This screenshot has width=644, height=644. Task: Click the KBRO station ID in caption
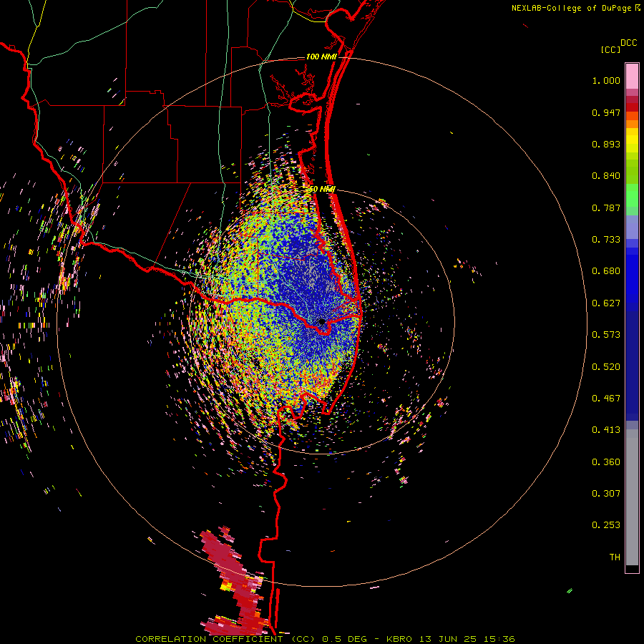399,639
